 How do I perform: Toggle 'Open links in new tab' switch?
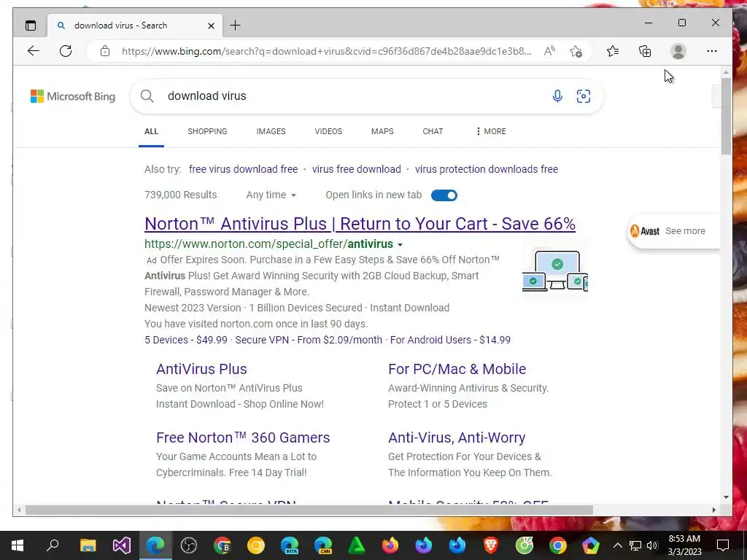click(x=444, y=195)
